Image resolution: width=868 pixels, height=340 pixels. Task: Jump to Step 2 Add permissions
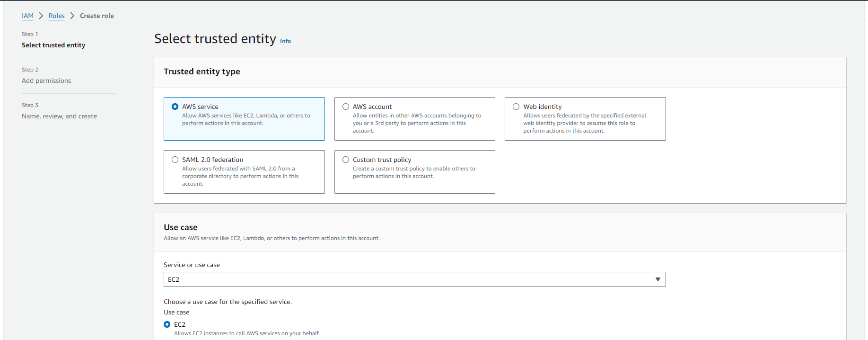click(46, 81)
